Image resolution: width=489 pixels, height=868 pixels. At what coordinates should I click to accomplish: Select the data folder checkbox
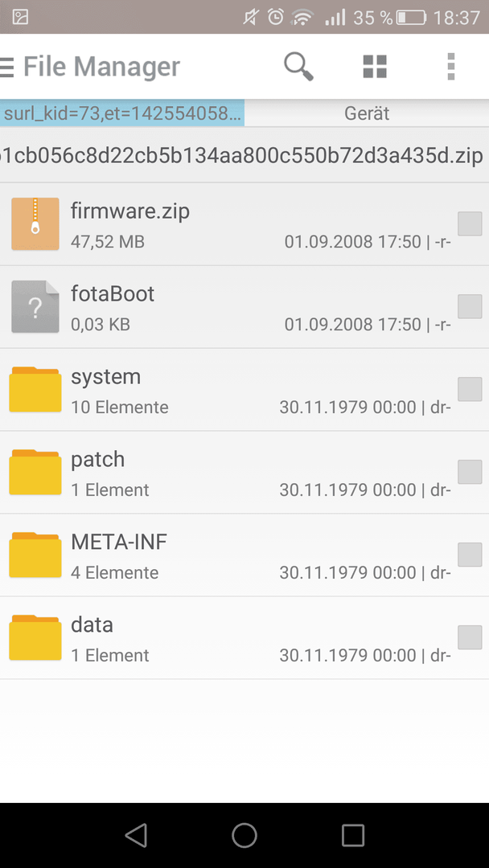point(470,637)
